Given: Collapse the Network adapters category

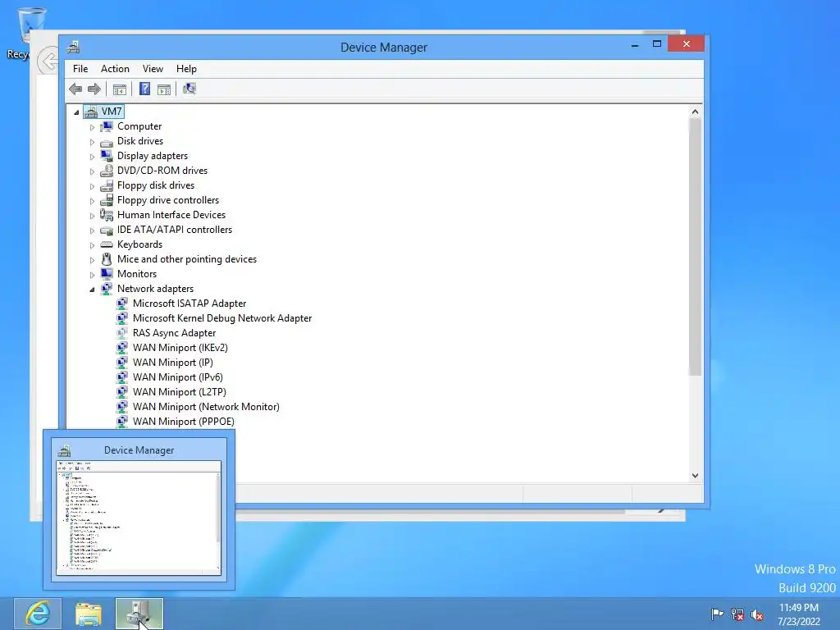Looking at the screenshot, I should pyautogui.click(x=92, y=290).
